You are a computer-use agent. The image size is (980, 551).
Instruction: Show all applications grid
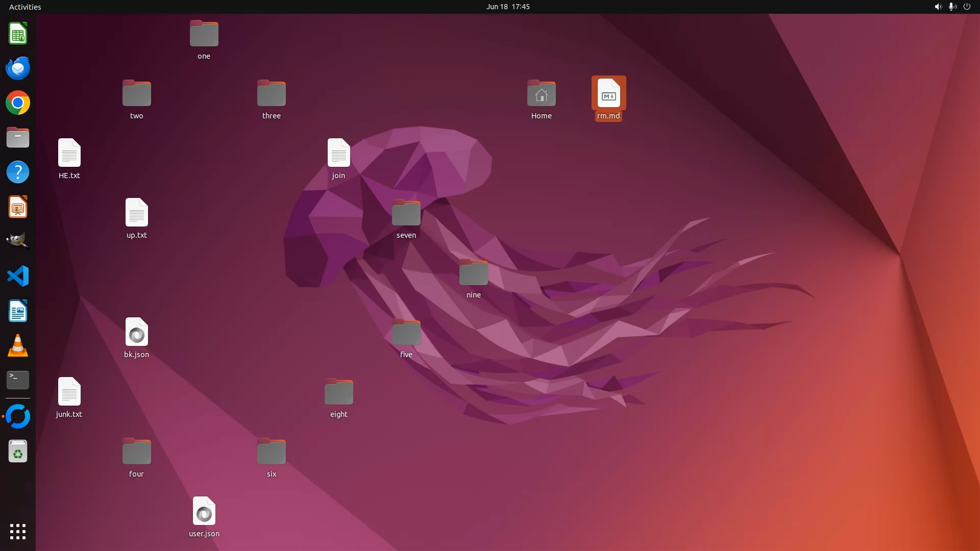pos(18,532)
